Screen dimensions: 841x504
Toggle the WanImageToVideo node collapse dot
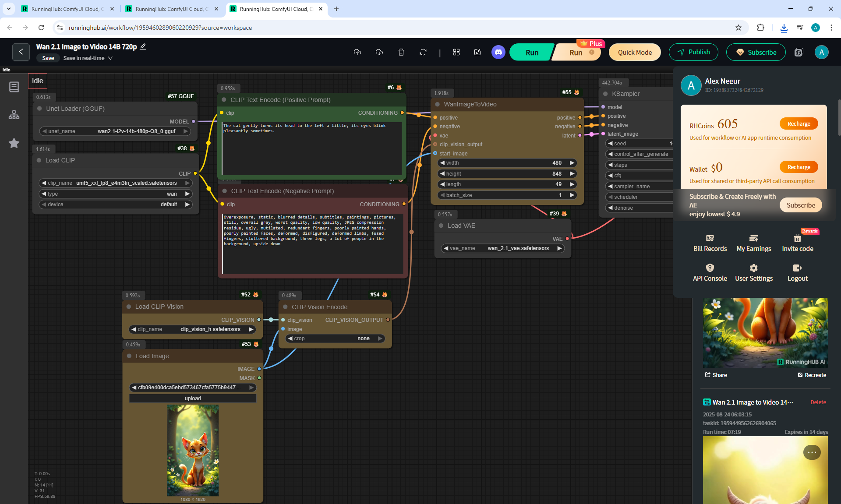coord(437,104)
